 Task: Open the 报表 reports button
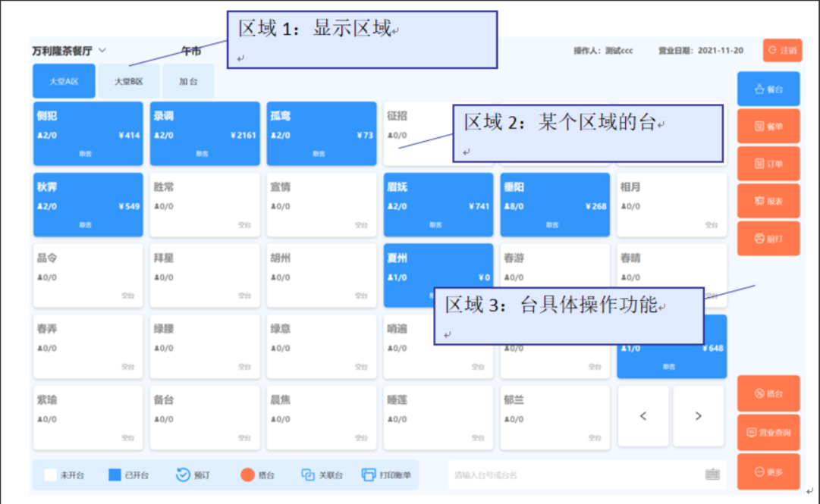tap(768, 201)
